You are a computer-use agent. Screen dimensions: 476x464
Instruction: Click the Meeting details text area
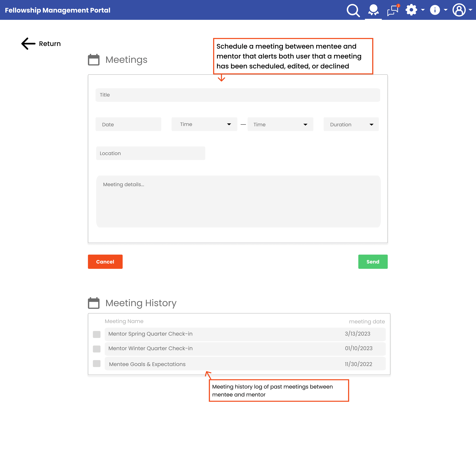point(238,201)
